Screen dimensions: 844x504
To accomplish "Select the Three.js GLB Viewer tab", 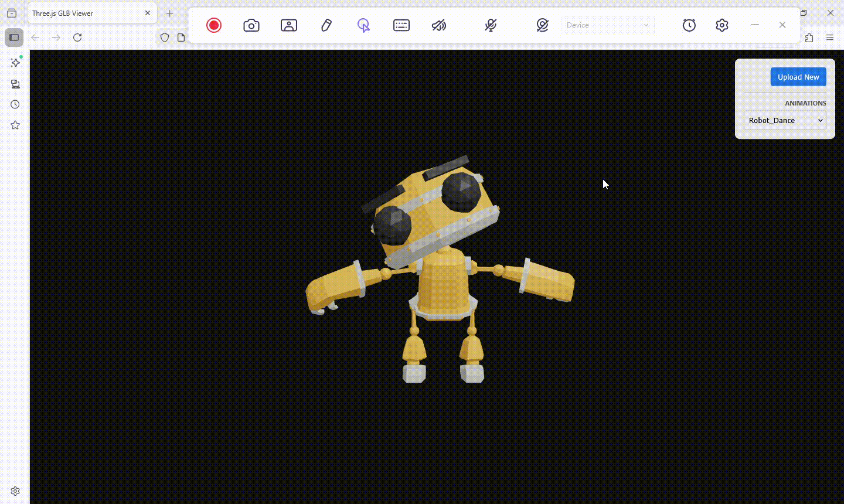I will [x=92, y=13].
